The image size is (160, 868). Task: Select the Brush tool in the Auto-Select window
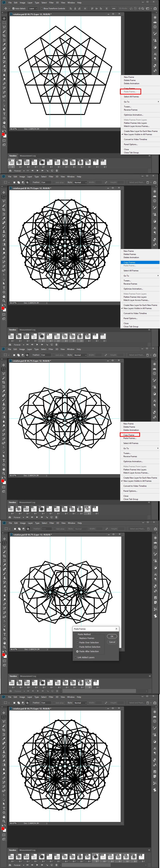coord(4,53)
